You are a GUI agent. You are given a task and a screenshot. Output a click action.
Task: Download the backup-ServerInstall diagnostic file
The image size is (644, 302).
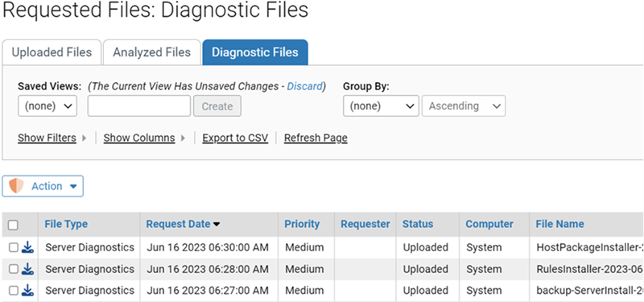[x=27, y=291]
